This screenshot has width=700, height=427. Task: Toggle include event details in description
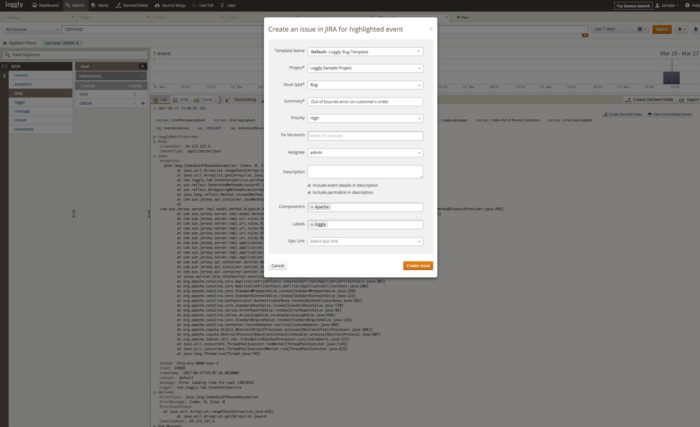309,185
